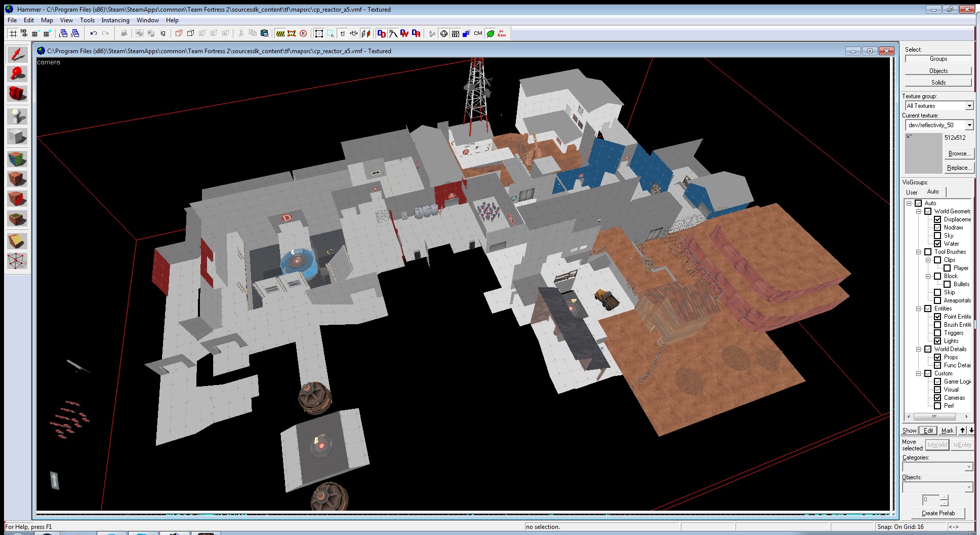Click the green leaf icon in toolbar

click(x=490, y=33)
